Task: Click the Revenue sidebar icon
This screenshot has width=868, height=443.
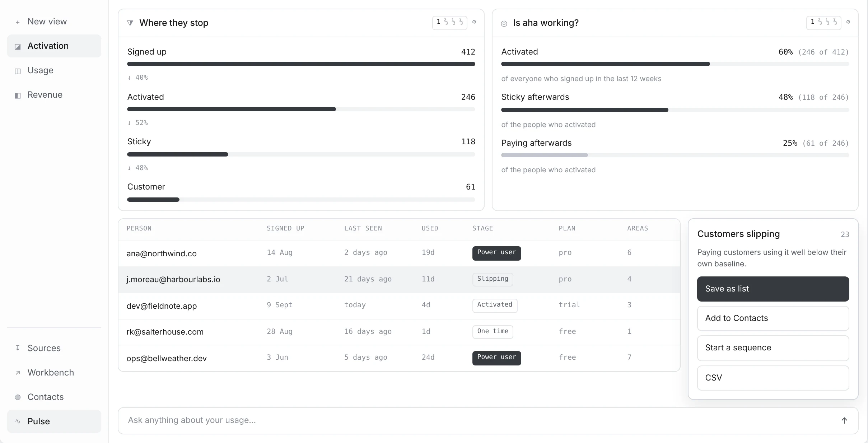Action: pos(18,95)
